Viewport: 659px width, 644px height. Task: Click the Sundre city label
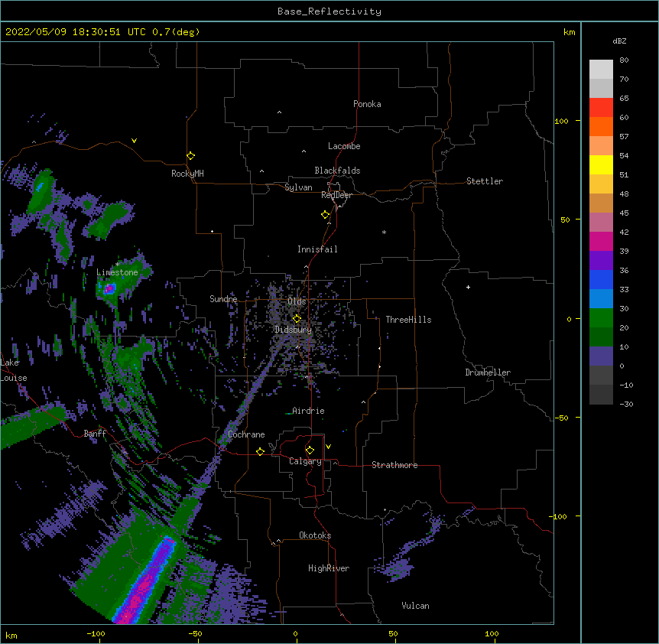(223, 299)
